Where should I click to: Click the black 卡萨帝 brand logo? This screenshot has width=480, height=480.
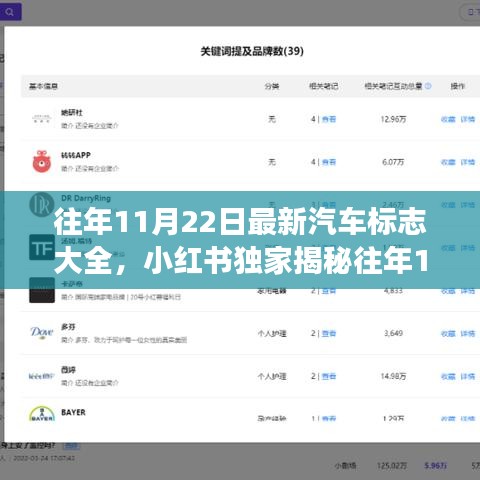(x=42, y=290)
